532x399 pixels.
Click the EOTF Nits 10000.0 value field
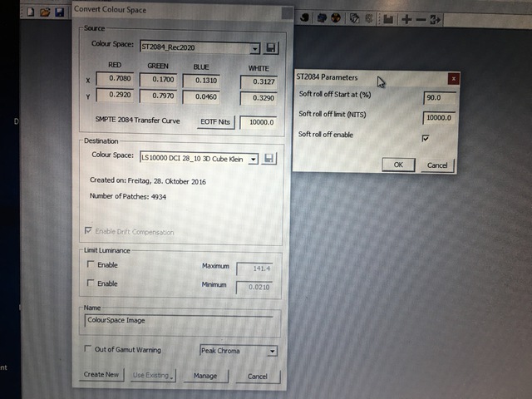pos(259,122)
